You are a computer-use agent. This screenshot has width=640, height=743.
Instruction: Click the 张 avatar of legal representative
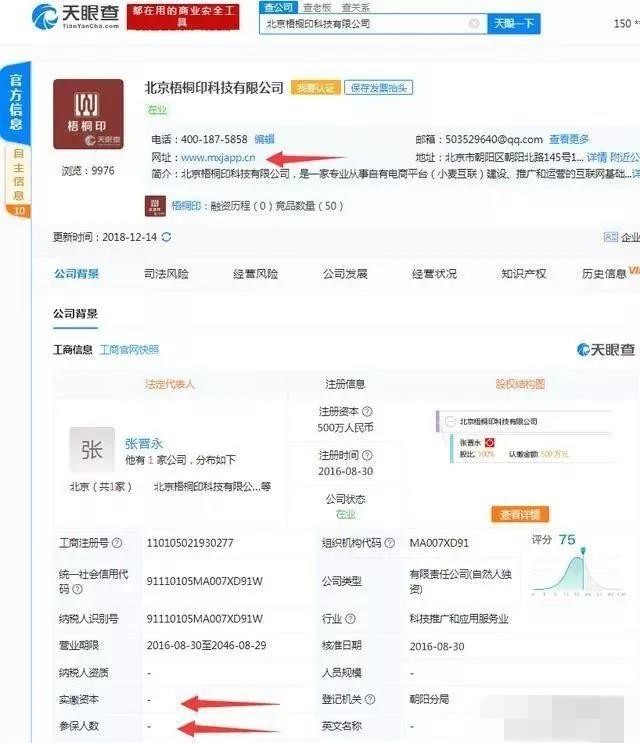tap(92, 449)
